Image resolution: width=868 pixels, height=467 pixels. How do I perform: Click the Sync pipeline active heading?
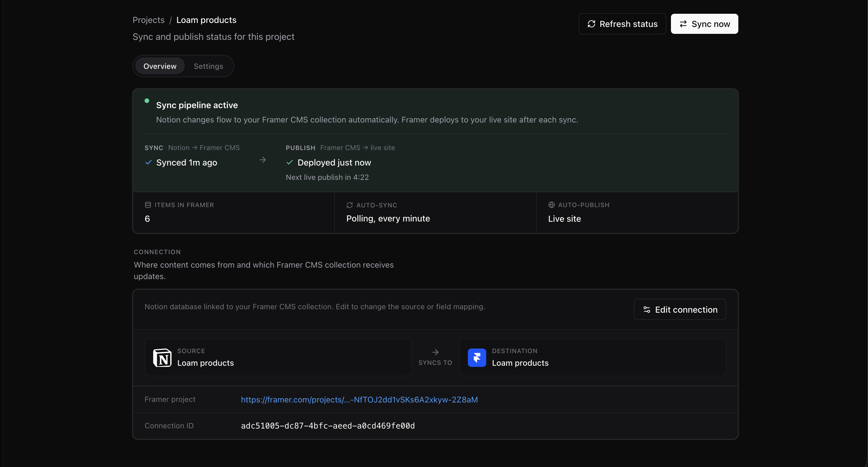[197, 105]
